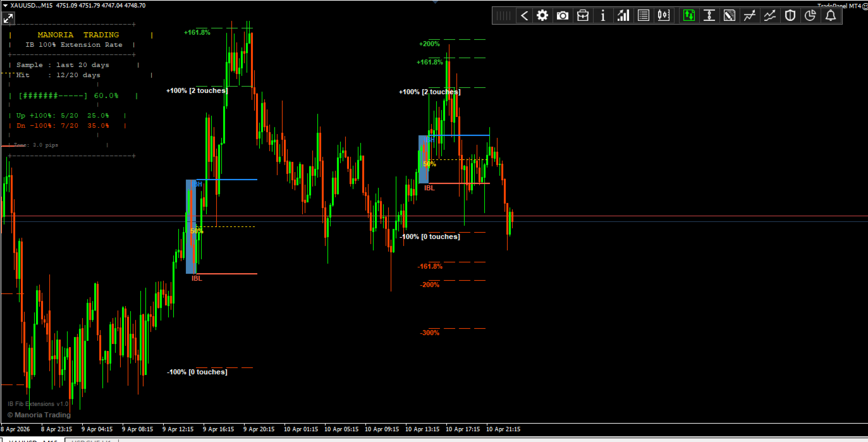Screen dimensions: 868x442
Task: Open the alerts bell icon
Action: coord(831,16)
